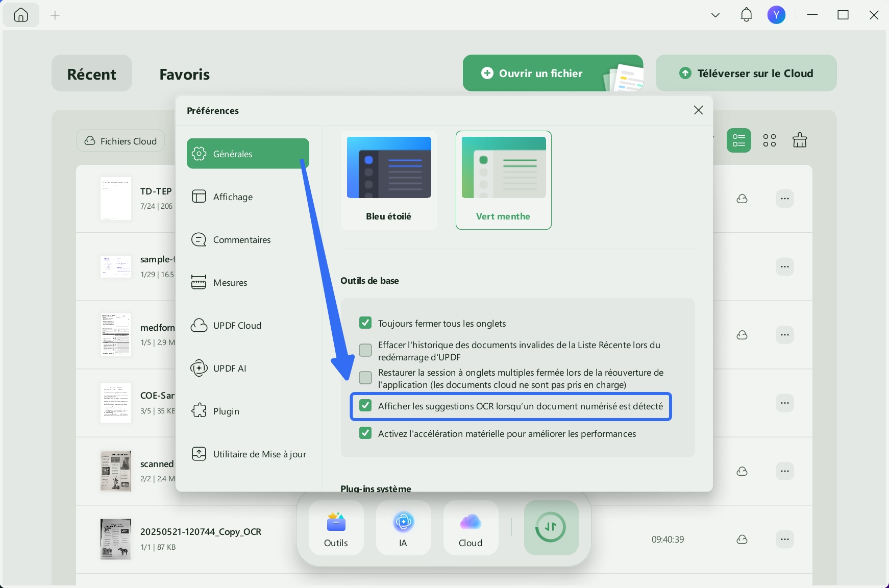Open scanned file thumbnail
Image resolution: width=889 pixels, height=588 pixels.
116,471
